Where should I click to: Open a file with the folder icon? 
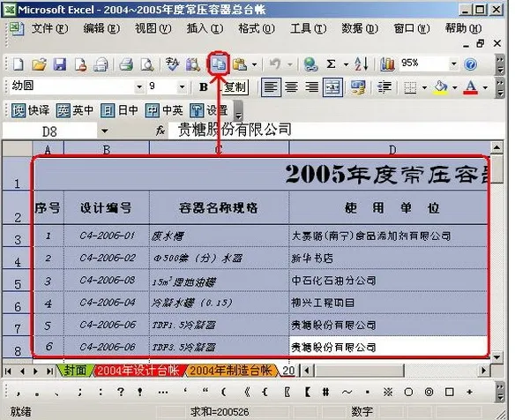[39, 64]
